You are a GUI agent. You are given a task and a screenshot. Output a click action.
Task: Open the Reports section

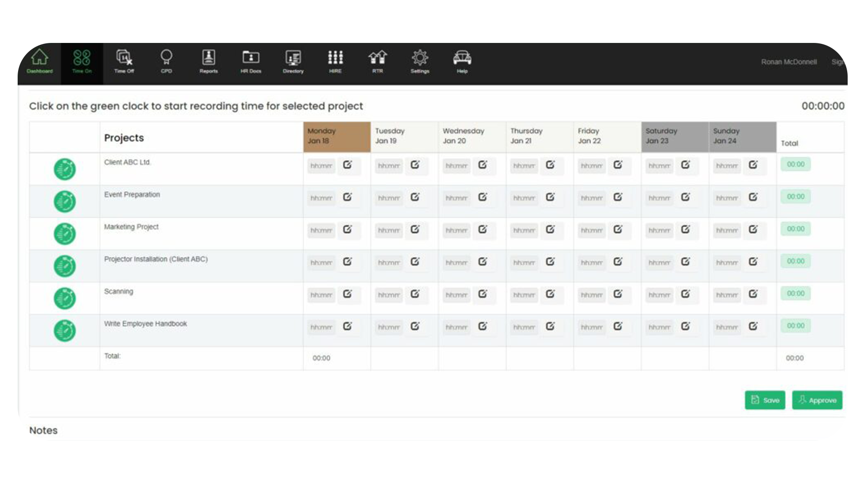pos(208,62)
